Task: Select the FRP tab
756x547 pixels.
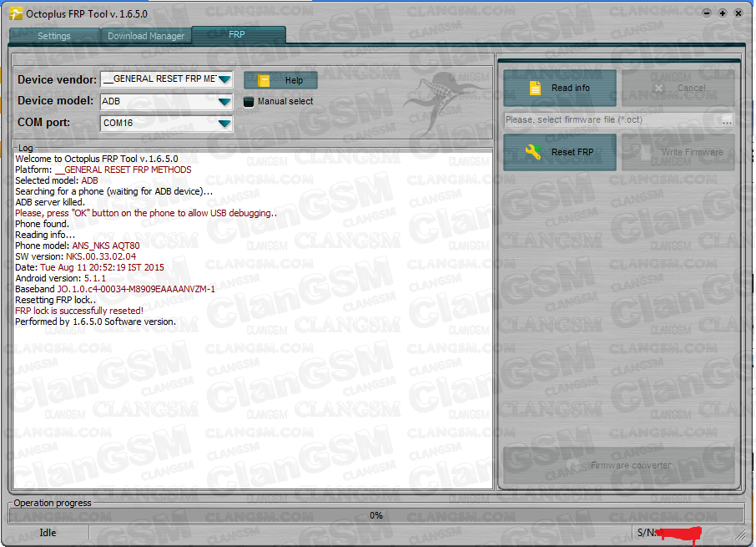Action: click(x=238, y=35)
